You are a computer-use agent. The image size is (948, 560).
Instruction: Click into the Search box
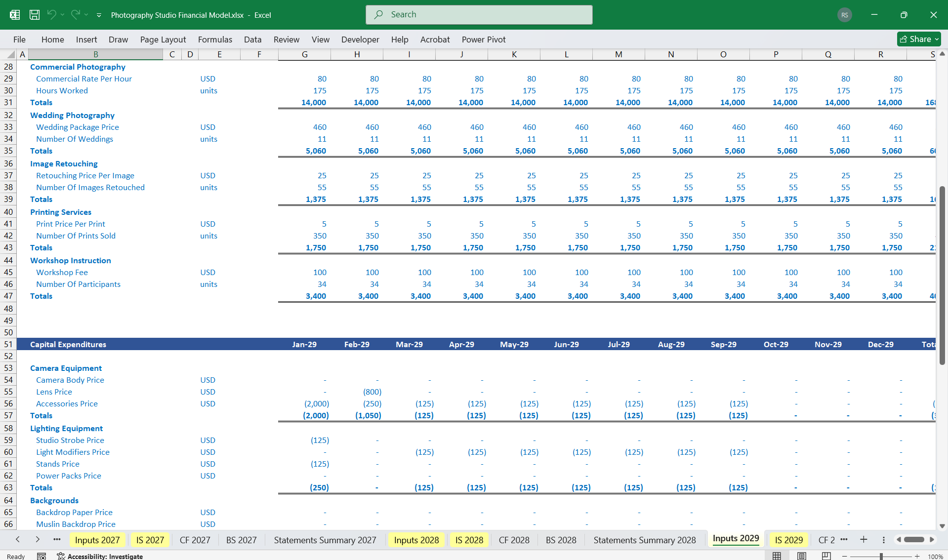[x=479, y=15]
